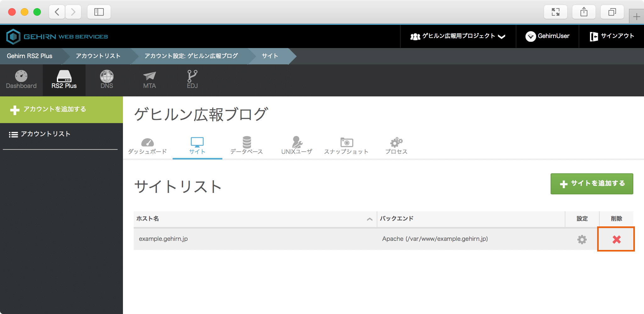Select the DNS globe icon

[107, 80]
